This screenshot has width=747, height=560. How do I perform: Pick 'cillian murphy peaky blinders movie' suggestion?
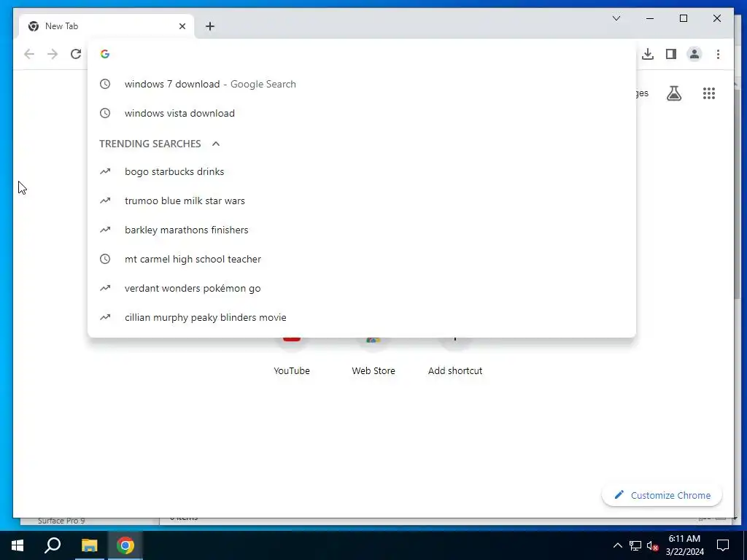[x=362, y=318]
